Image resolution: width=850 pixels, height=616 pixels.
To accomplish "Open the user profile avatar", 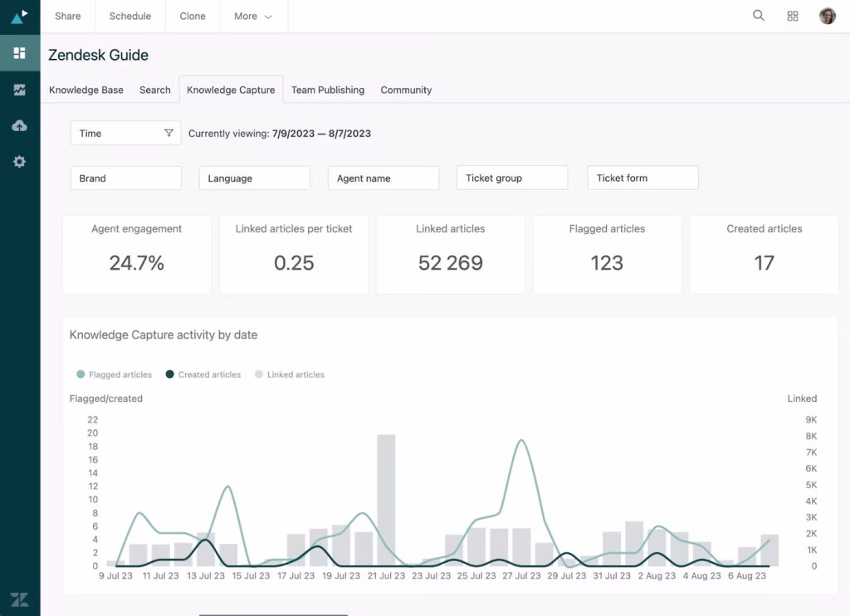I will click(x=828, y=16).
